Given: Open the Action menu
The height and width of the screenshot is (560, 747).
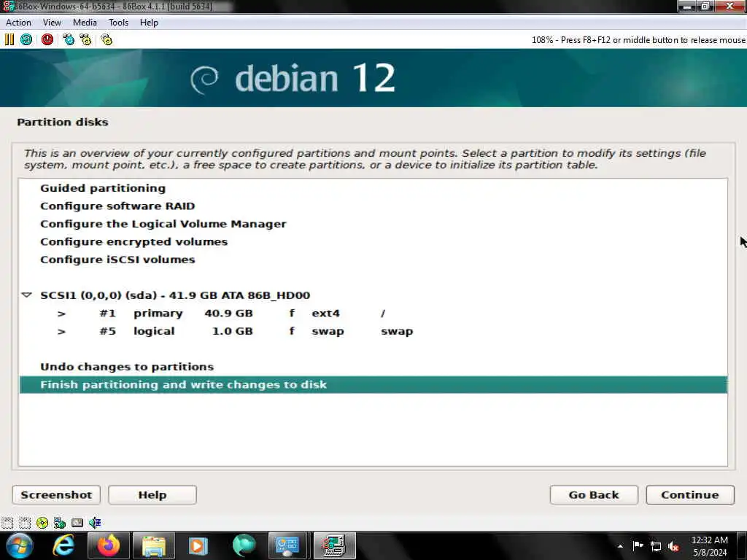Looking at the screenshot, I should [x=18, y=23].
